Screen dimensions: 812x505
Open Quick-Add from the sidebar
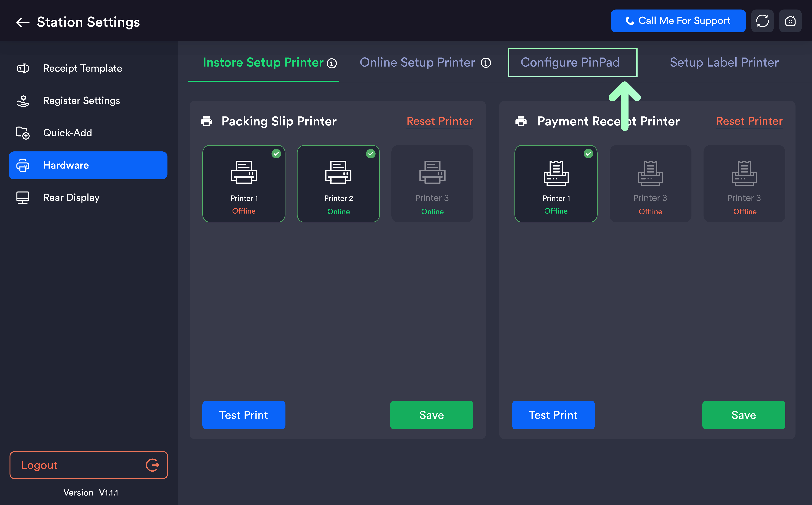tap(68, 133)
